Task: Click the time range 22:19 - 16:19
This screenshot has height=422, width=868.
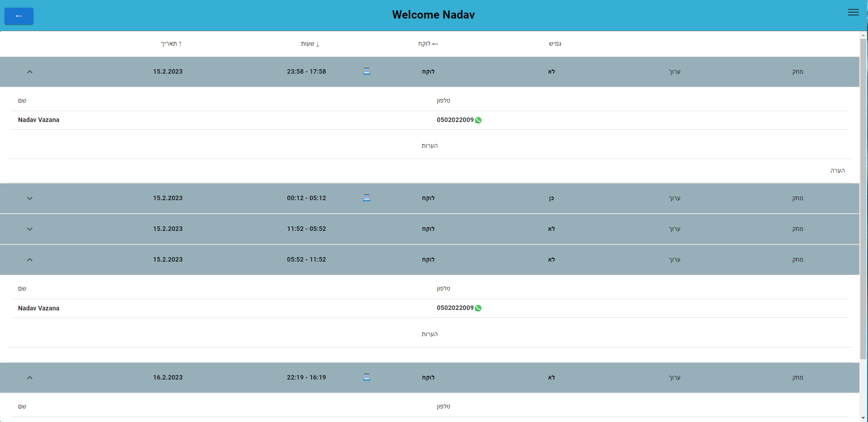Action: [306, 377]
